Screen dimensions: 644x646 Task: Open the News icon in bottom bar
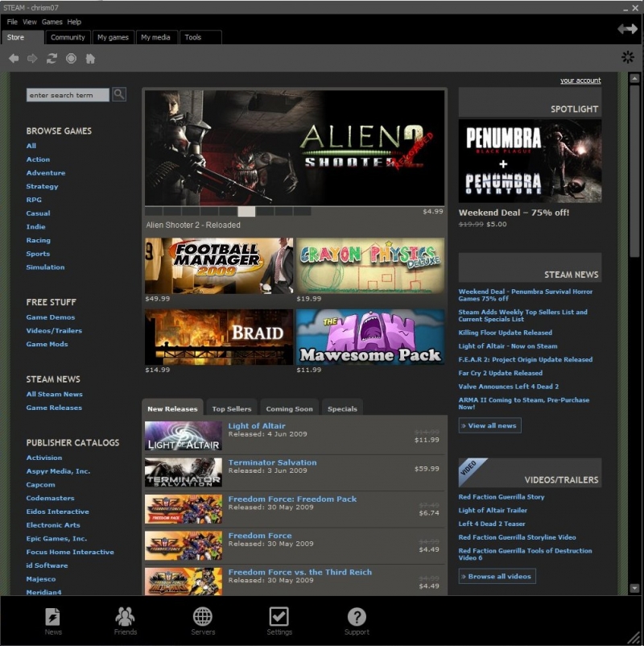(52, 621)
